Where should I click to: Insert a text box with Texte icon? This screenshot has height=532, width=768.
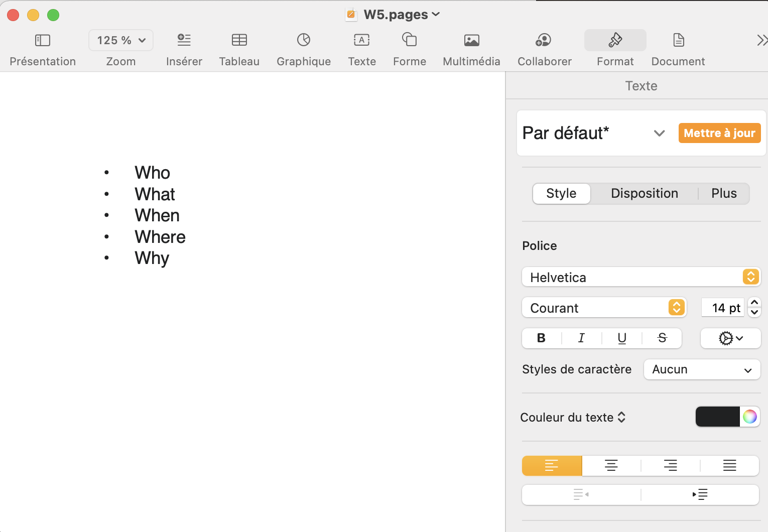pos(361,40)
